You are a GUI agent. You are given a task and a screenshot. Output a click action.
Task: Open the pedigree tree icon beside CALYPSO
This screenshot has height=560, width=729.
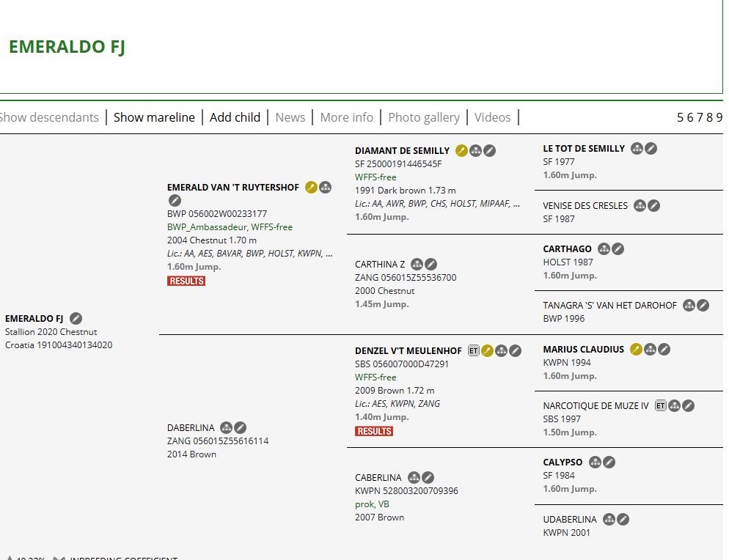coord(595,463)
